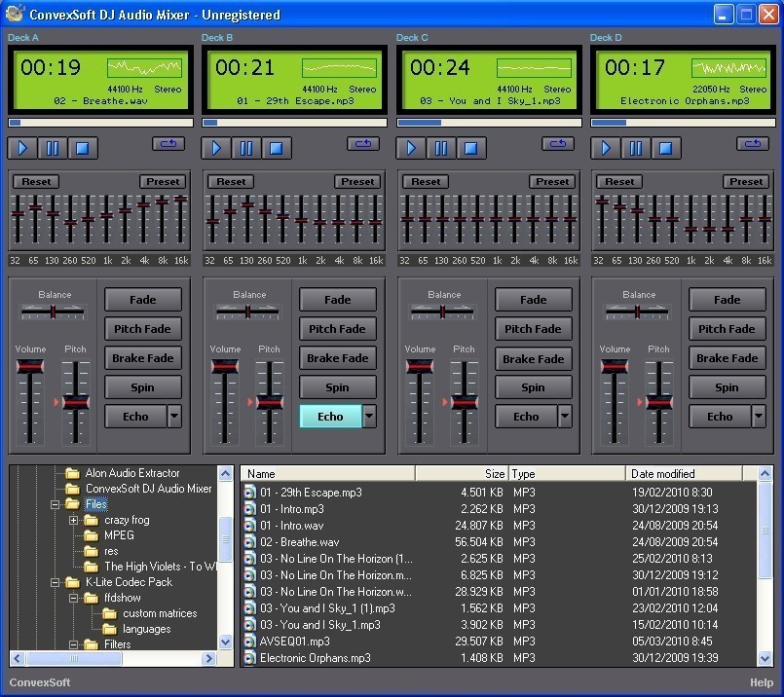This screenshot has width=784, height=697.
Task: Toggle loop button on Deck A
Action: [168, 144]
